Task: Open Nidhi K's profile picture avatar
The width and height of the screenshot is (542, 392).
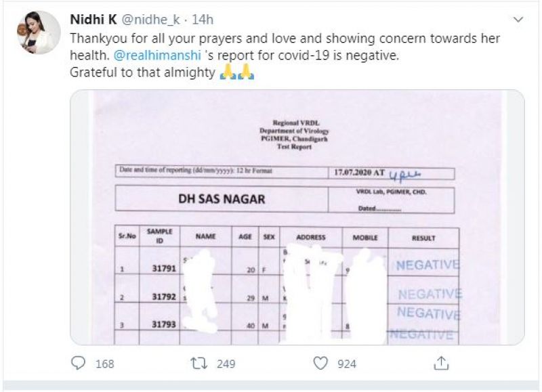Action: click(39, 32)
